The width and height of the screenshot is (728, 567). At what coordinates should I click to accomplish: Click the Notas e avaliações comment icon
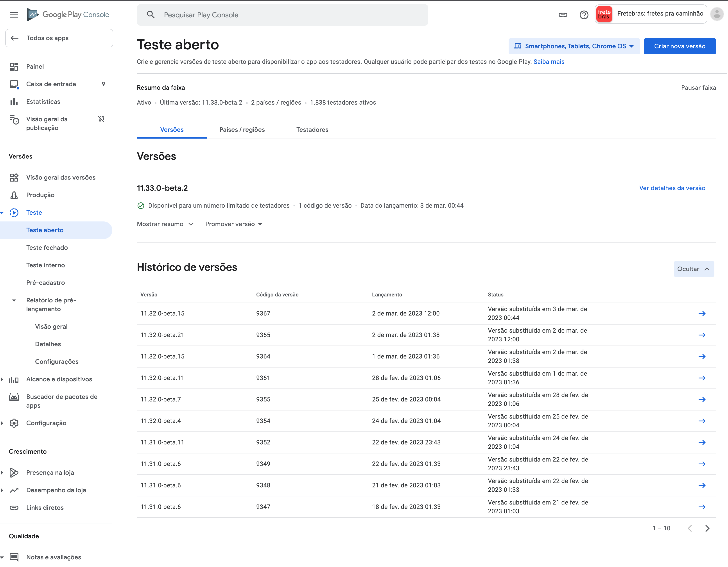pos(14,557)
